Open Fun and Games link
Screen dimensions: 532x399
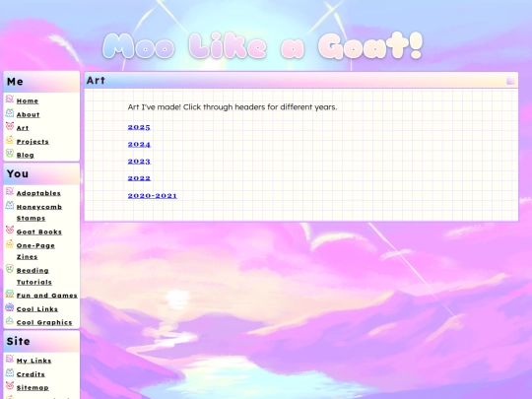[47, 296]
